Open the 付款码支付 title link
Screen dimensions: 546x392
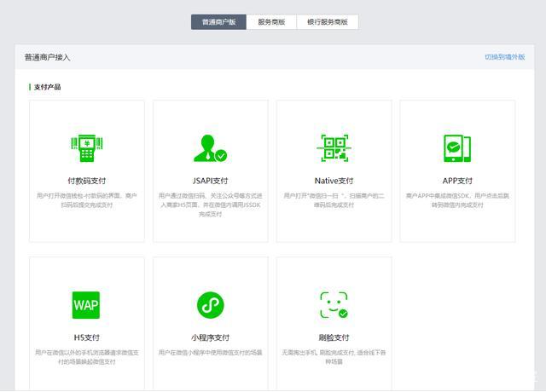click(86, 181)
